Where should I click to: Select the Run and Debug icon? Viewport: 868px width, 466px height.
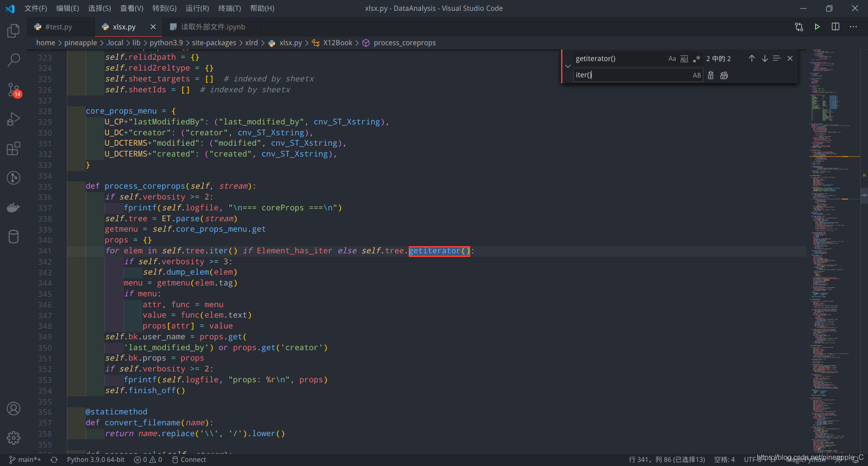point(14,119)
